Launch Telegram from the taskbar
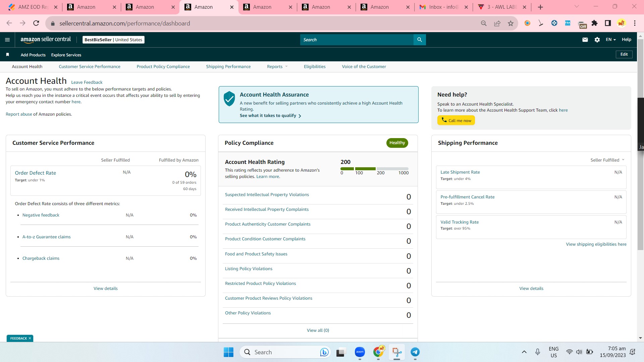Viewport: 644px width, 362px height. [415, 352]
